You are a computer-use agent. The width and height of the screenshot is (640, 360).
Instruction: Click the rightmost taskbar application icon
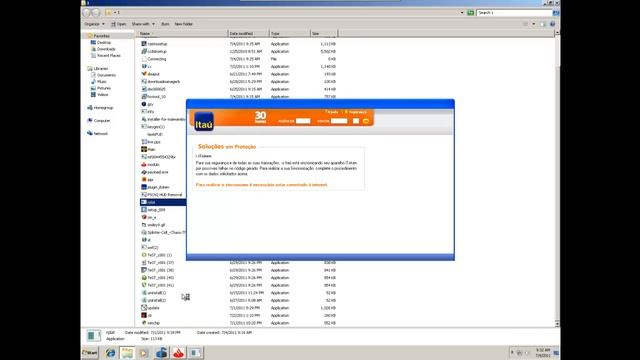click(196, 353)
